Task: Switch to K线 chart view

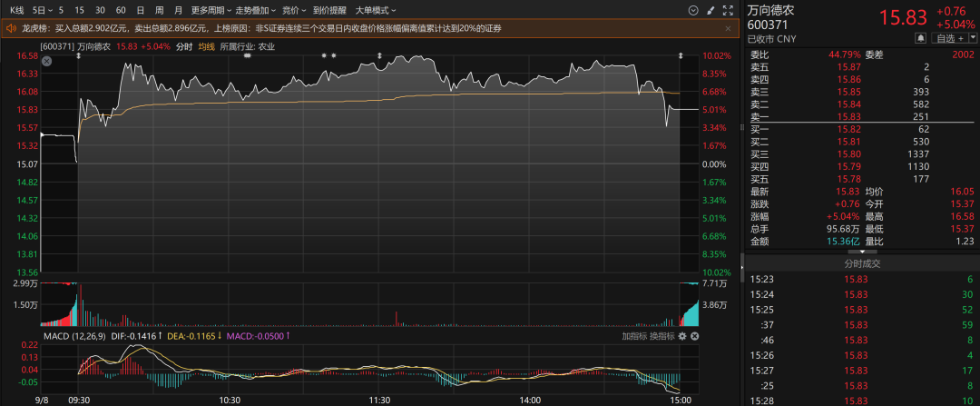Action: click(17, 11)
